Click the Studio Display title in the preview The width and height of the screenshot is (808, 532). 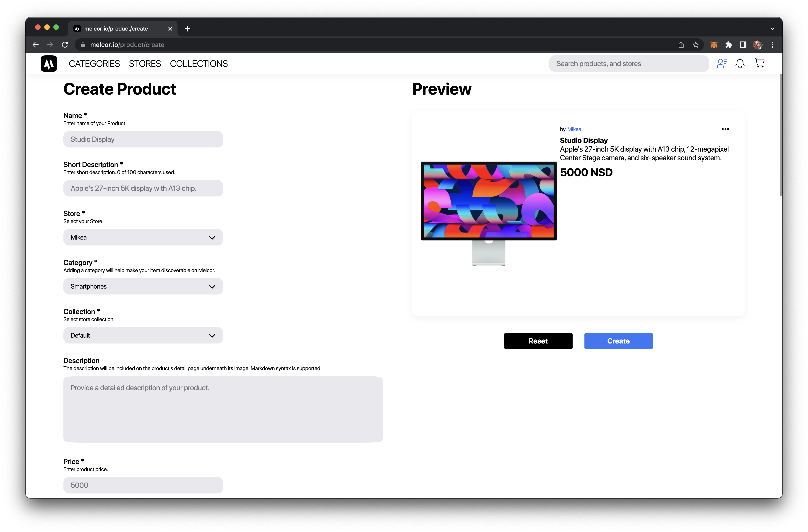(x=584, y=140)
